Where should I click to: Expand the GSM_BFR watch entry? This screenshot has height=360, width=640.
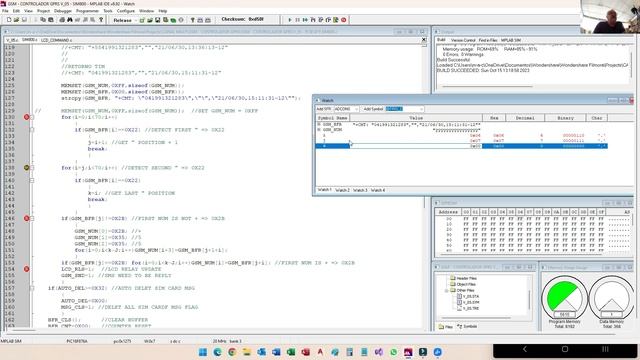319,124
